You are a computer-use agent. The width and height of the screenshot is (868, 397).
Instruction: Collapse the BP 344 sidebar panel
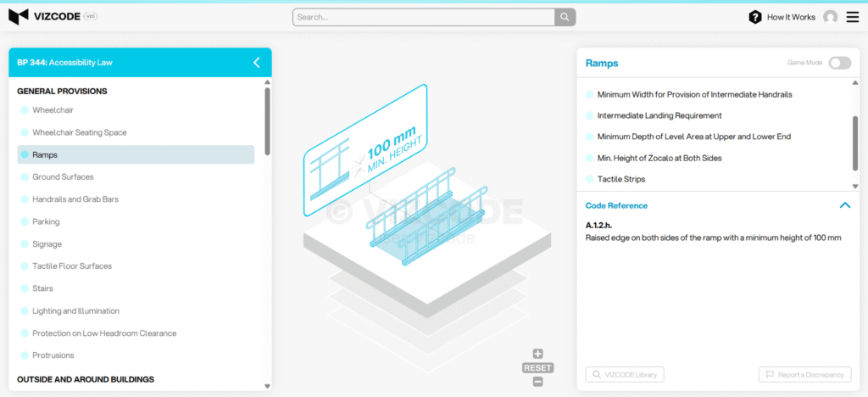click(x=257, y=62)
